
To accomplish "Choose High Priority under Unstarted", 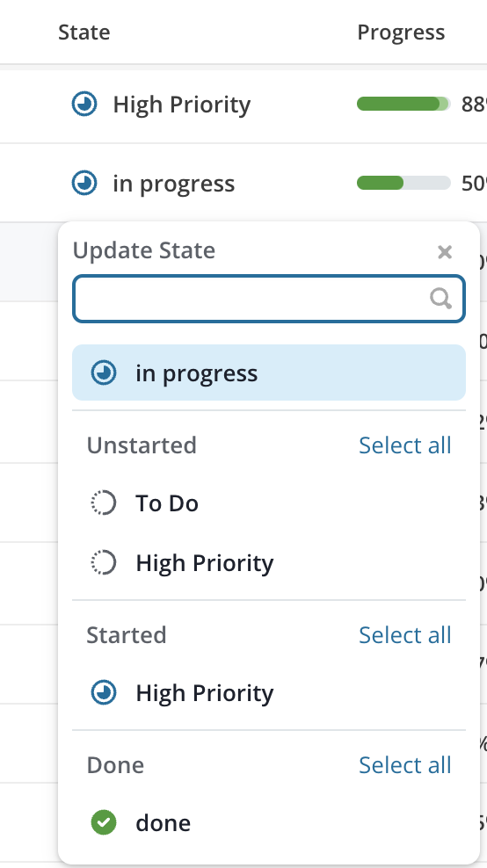I will (x=269, y=563).
